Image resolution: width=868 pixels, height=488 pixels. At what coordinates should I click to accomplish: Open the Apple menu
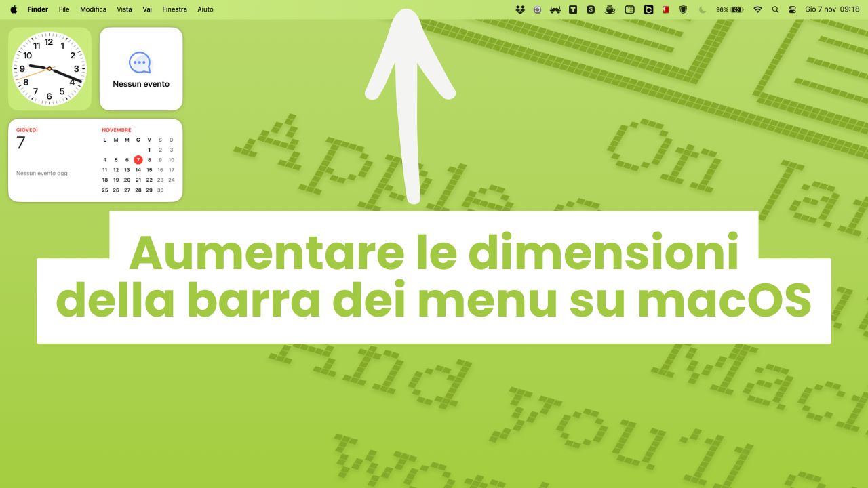tap(14, 9)
